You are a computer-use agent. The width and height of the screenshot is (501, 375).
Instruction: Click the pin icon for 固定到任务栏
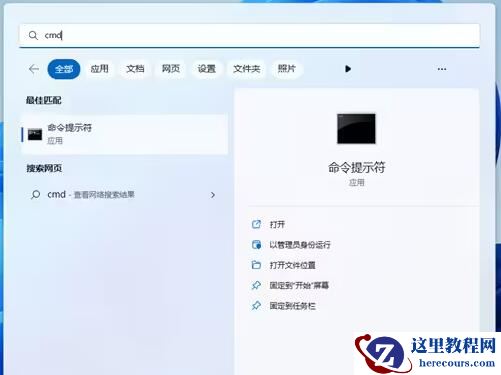tap(256, 306)
